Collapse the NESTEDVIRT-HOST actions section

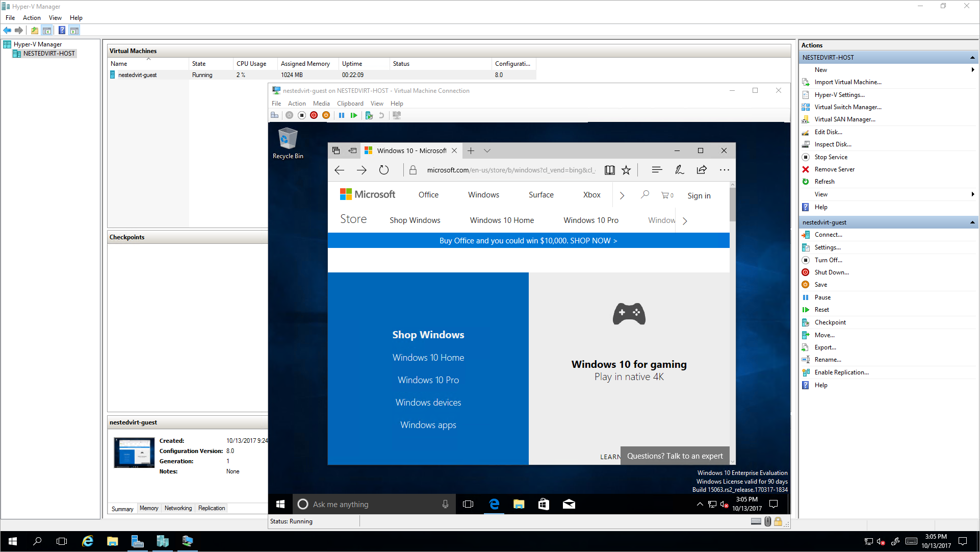972,58
